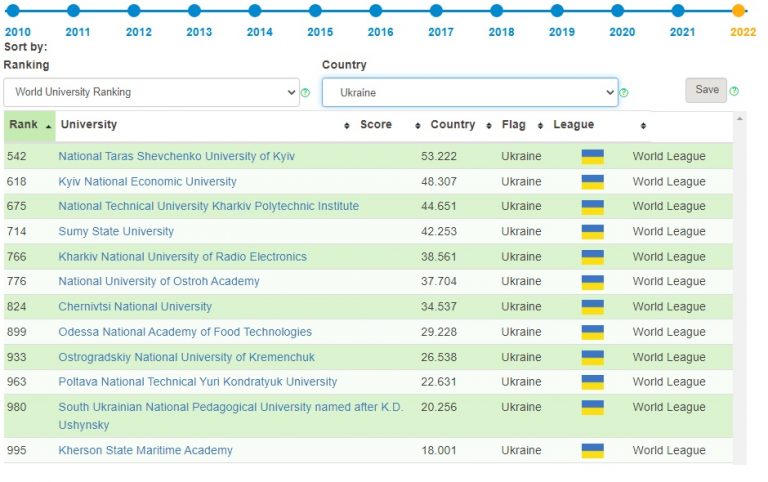Click Ukraine flag in Kherson State Maritime Academy row
The height and width of the screenshot is (482, 768).
pyautogui.click(x=593, y=451)
